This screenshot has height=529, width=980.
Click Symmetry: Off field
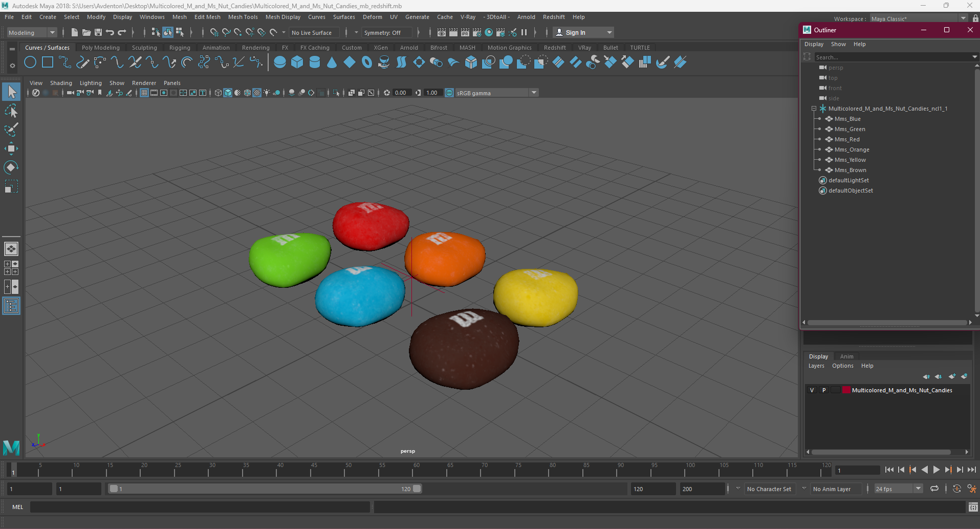point(386,32)
